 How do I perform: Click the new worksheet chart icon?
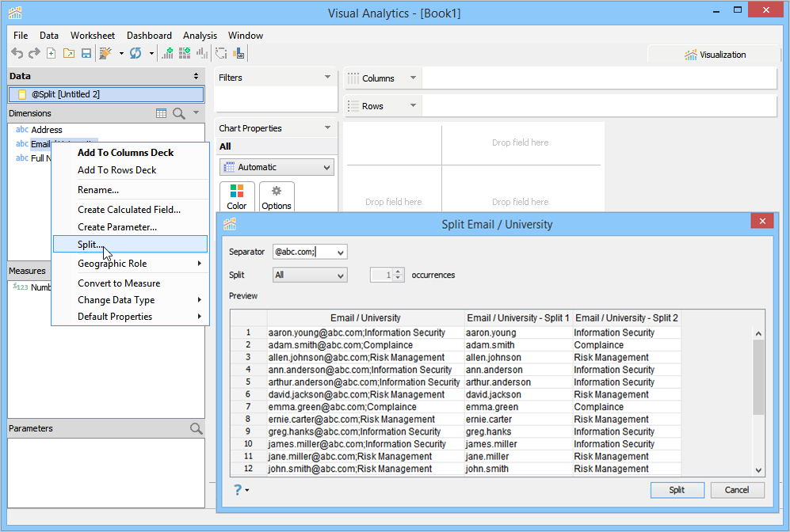167,53
